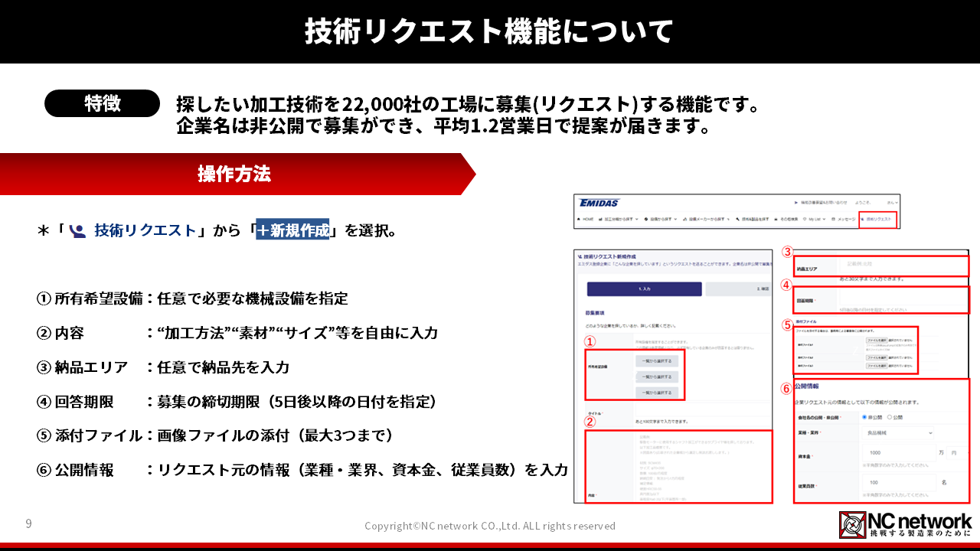Click the phone icon before 技術リクエスト in the slide text

tap(77, 230)
